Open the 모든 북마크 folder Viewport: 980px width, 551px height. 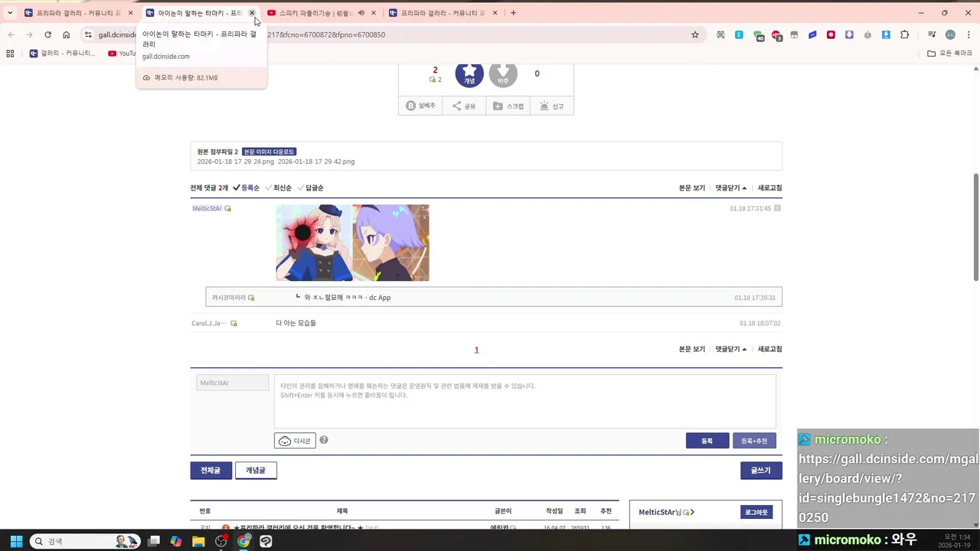click(x=949, y=54)
